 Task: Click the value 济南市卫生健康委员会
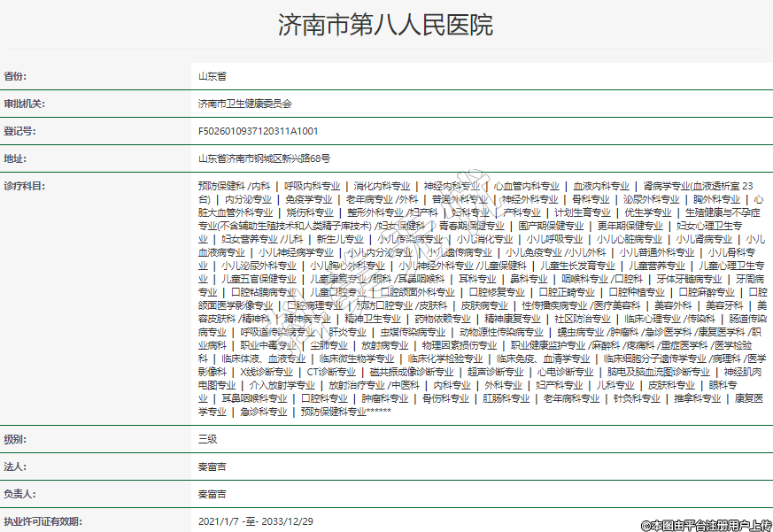click(244, 104)
